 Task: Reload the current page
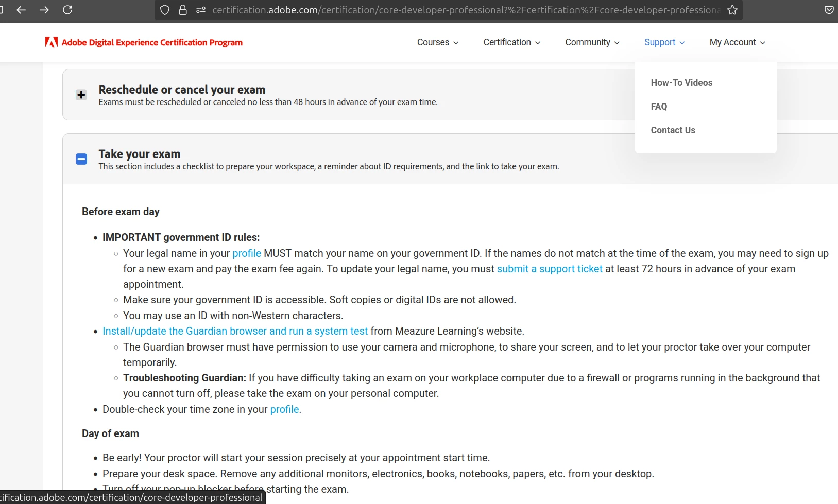[67, 10]
